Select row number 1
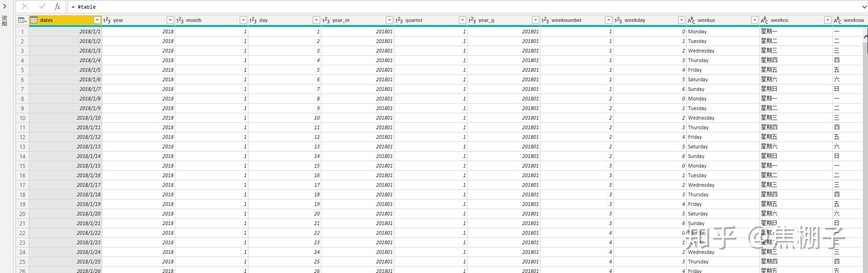Image resolution: width=868 pixels, height=273 pixels. coord(22,31)
